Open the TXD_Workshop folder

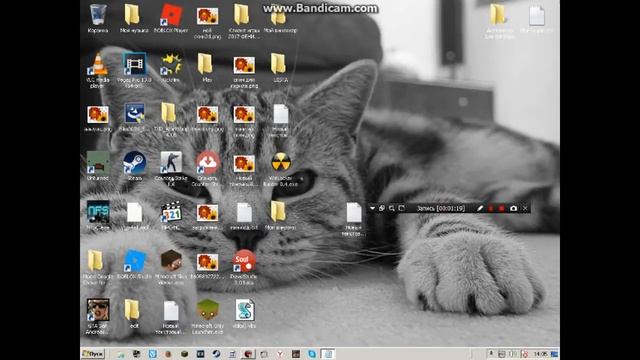[168, 113]
